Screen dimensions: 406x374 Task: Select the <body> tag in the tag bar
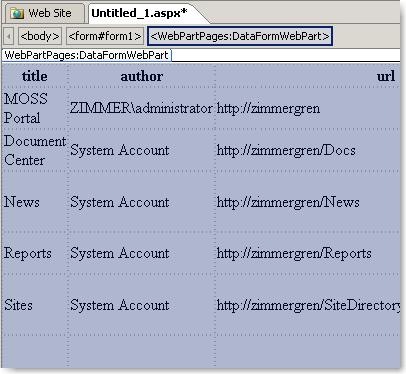coord(40,36)
